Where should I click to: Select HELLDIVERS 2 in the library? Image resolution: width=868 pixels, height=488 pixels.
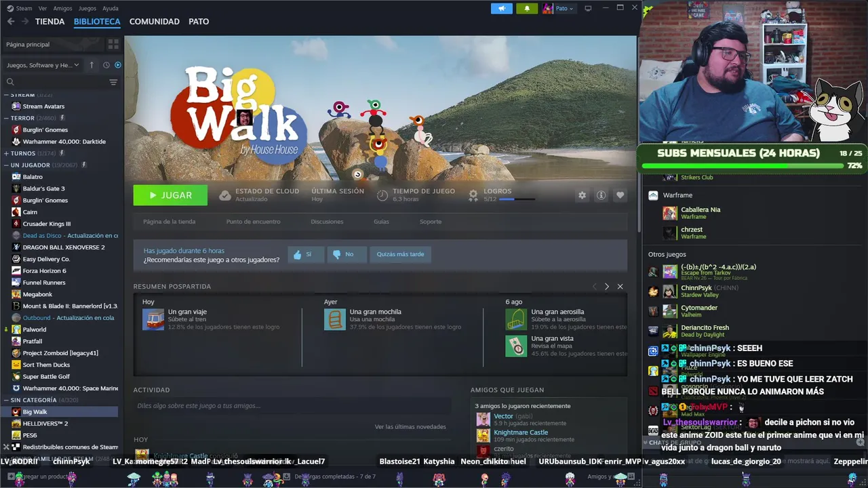click(45, 424)
